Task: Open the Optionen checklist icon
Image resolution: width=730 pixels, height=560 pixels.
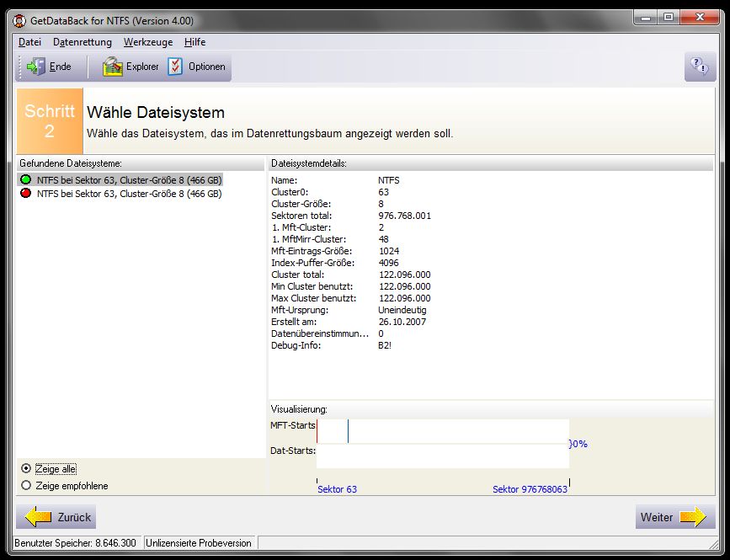Action: pos(175,67)
